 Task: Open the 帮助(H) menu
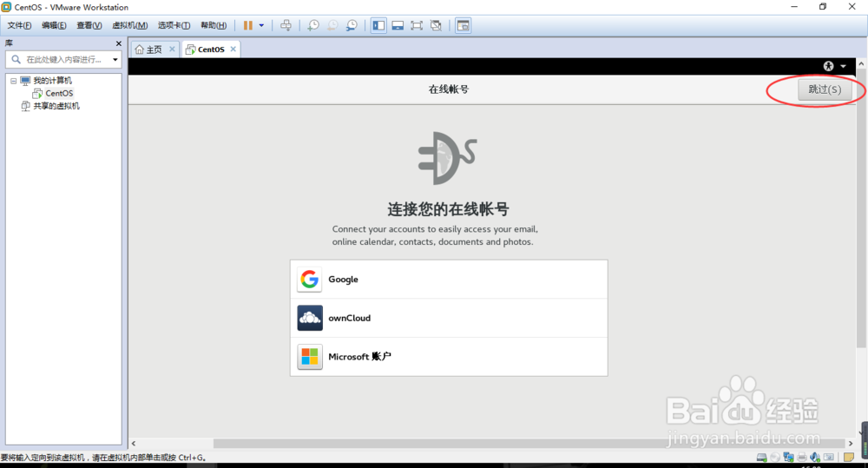[x=214, y=25]
